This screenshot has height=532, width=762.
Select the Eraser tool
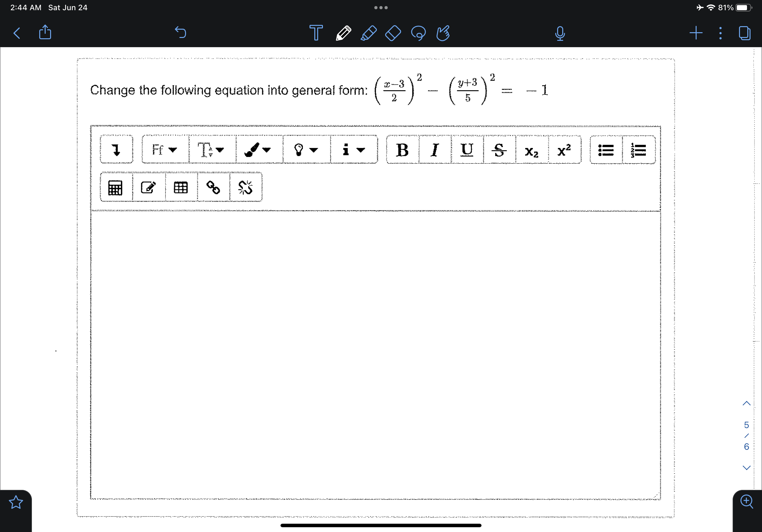tap(392, 33)
